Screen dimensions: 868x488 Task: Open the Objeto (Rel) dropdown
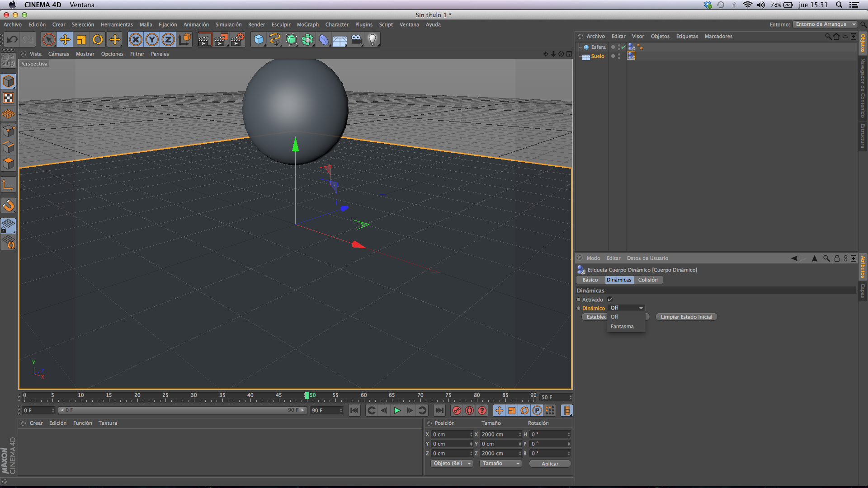coord(452,464)
